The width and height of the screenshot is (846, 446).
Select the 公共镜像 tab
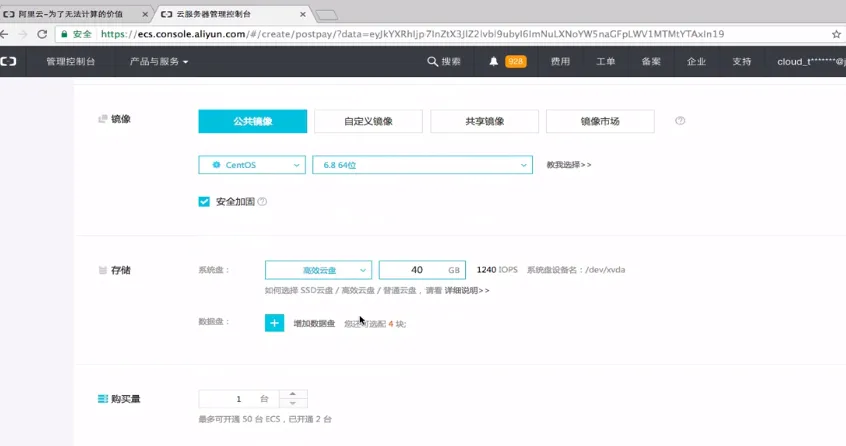click(x=253, y=121)
